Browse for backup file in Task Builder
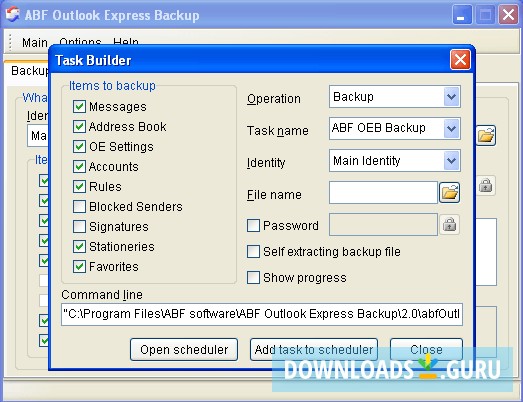The height and width of the screenshot is (402, 523). click(449, 192)
